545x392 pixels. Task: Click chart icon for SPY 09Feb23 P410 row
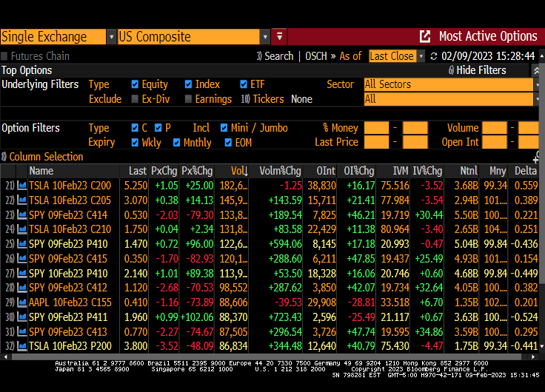(x=22, y=243)
